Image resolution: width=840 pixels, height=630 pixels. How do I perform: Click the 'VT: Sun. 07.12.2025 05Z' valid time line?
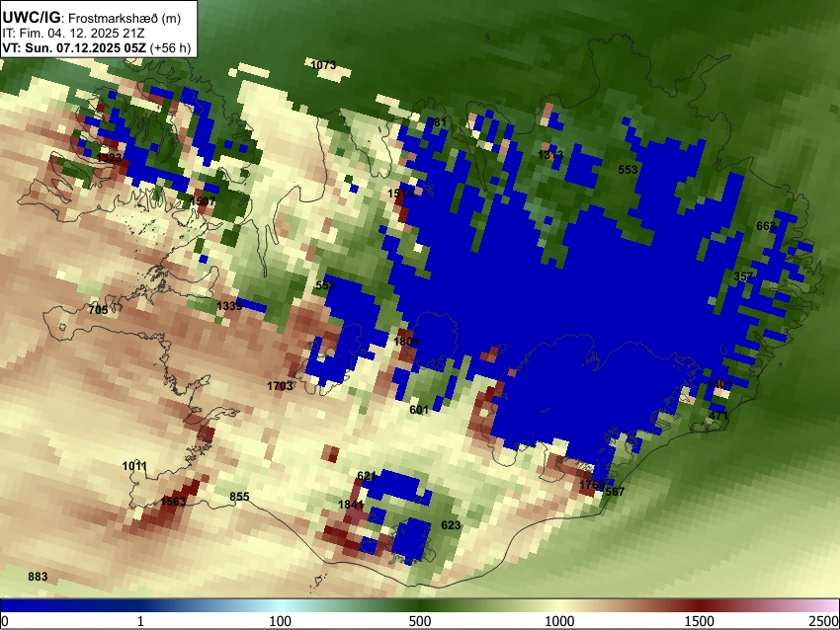(74, 47)
